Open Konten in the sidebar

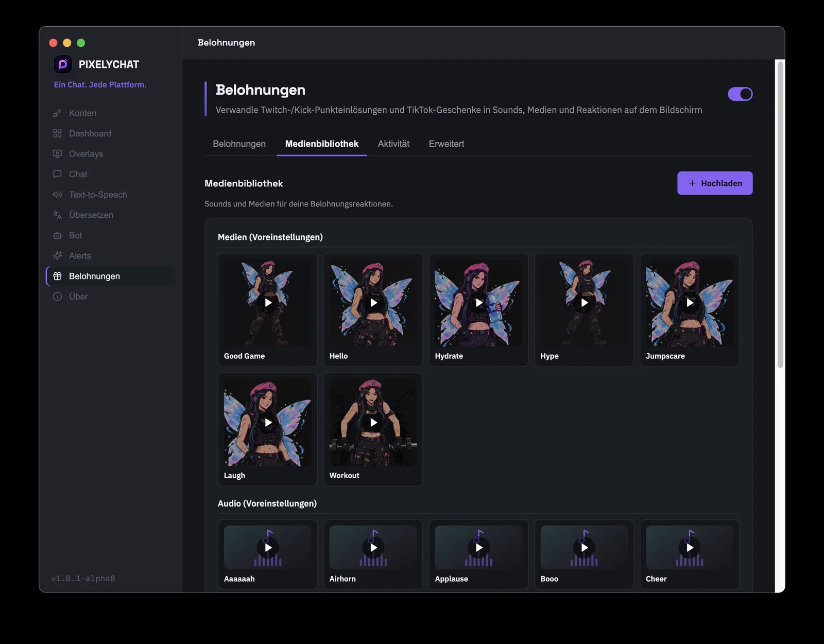[x=111, y=113]
